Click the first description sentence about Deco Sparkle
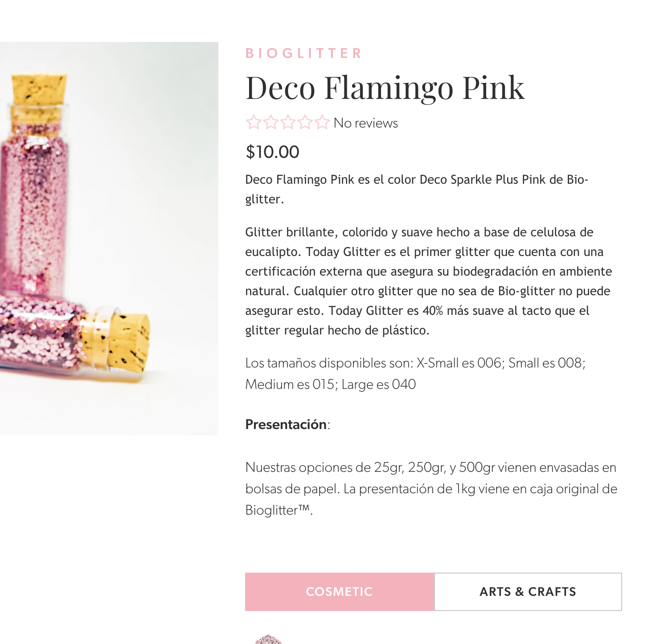 point(417,189)
